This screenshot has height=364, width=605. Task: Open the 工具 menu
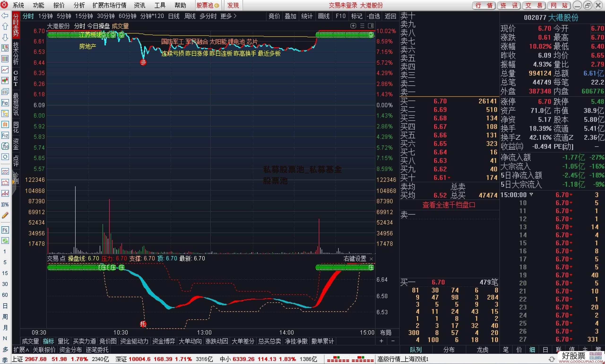pyautogui.click(x=160, y=5)
